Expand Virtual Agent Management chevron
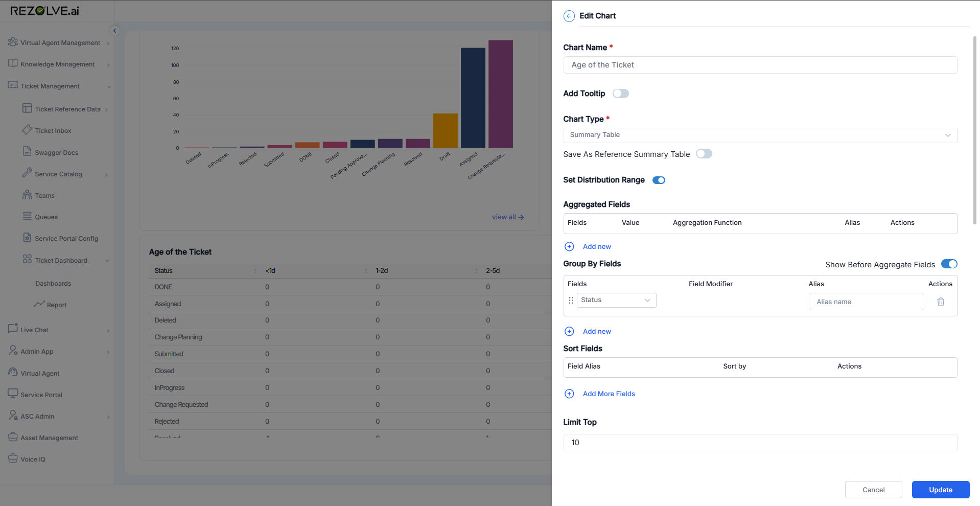The width and height of the screenshot is (980, 506). [x=108, y=43]
